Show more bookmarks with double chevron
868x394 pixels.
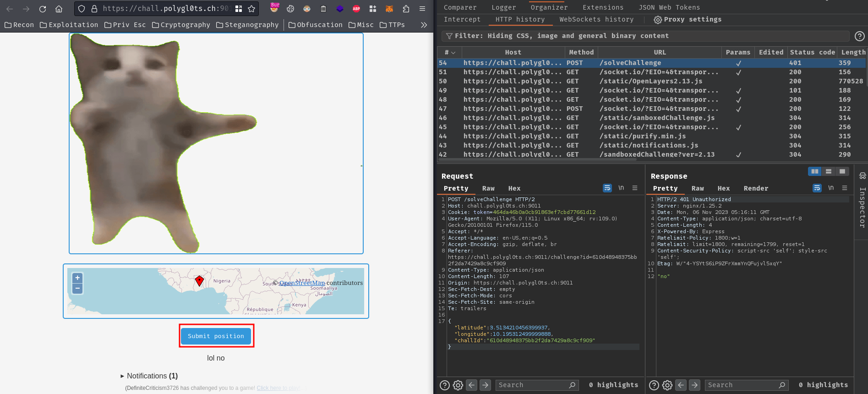tap(424, 25)
